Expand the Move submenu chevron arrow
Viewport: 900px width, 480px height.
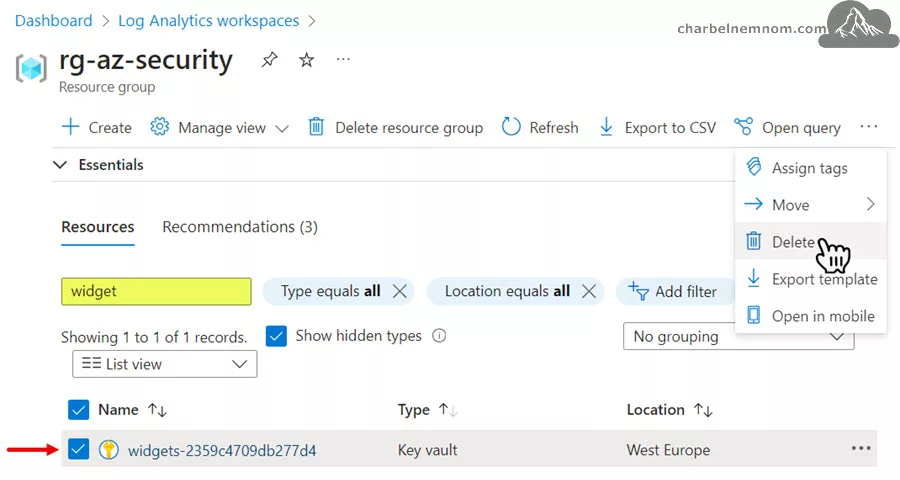[871, 204]
